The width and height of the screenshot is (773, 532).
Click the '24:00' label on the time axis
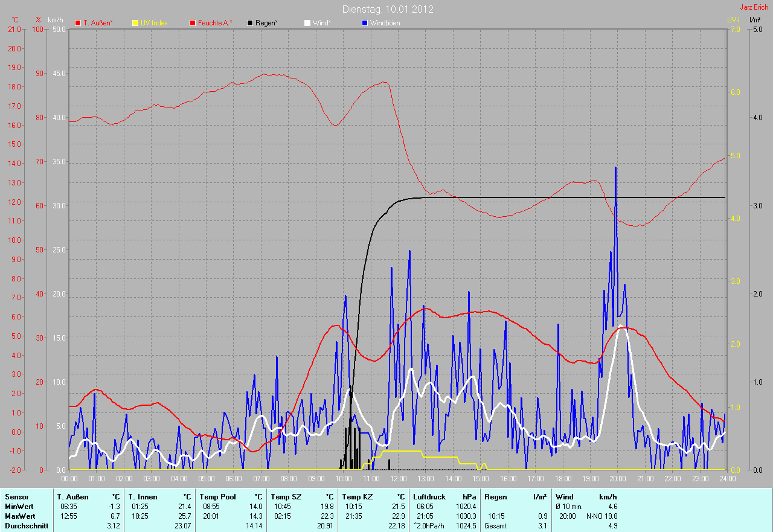click(x=726, y=479)
